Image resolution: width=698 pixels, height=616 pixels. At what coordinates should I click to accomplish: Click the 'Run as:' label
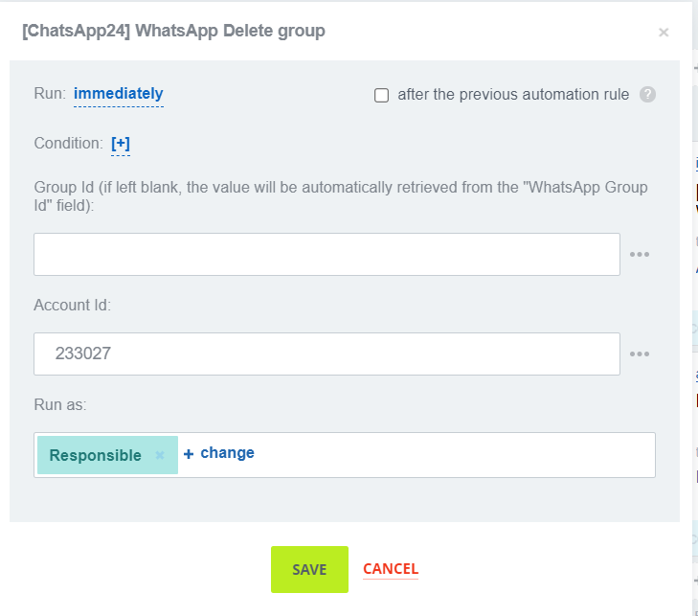click(x=60, y=405)
